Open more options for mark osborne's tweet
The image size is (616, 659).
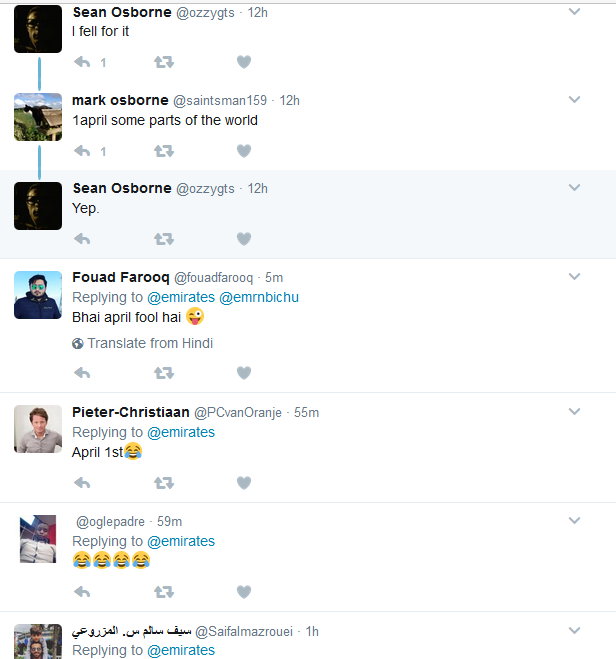(x=574, y=100)
